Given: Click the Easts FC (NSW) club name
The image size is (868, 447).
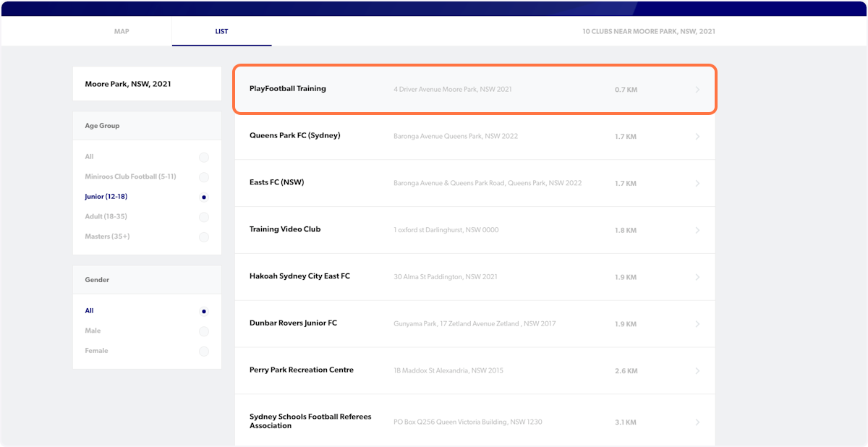Looking at the screenshot, I should pos(276,182).
